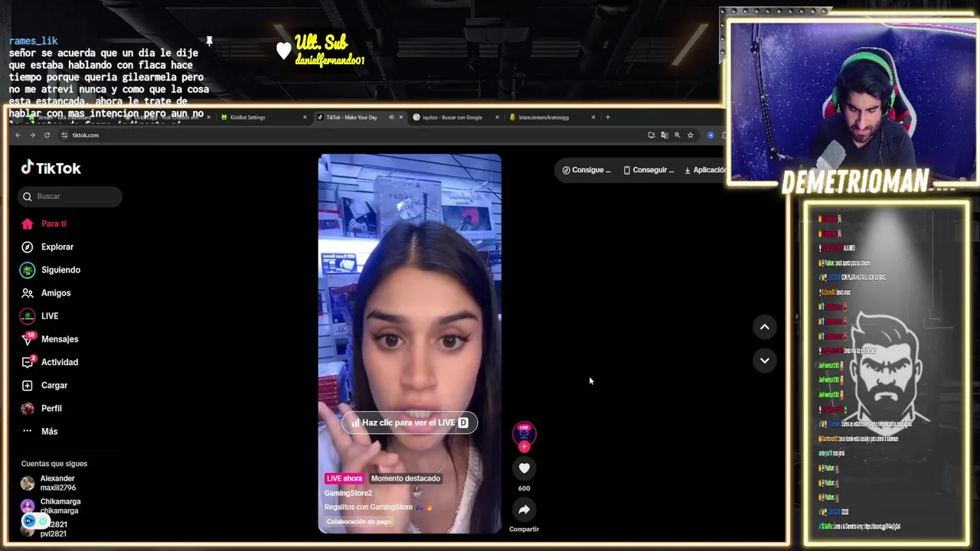Open Perfil in the sidebar
Viewport: 980px width, 551px height.
[x=51, y=408]
